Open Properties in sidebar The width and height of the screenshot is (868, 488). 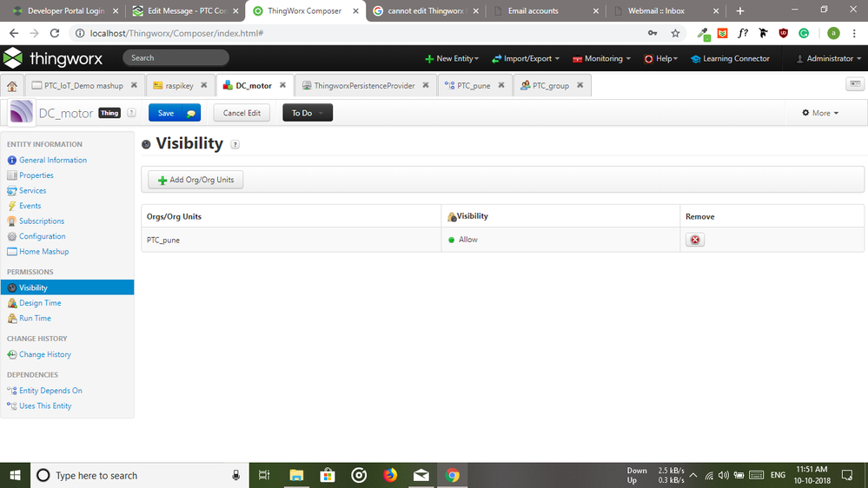pyautogui.click(x=36, y=175)
